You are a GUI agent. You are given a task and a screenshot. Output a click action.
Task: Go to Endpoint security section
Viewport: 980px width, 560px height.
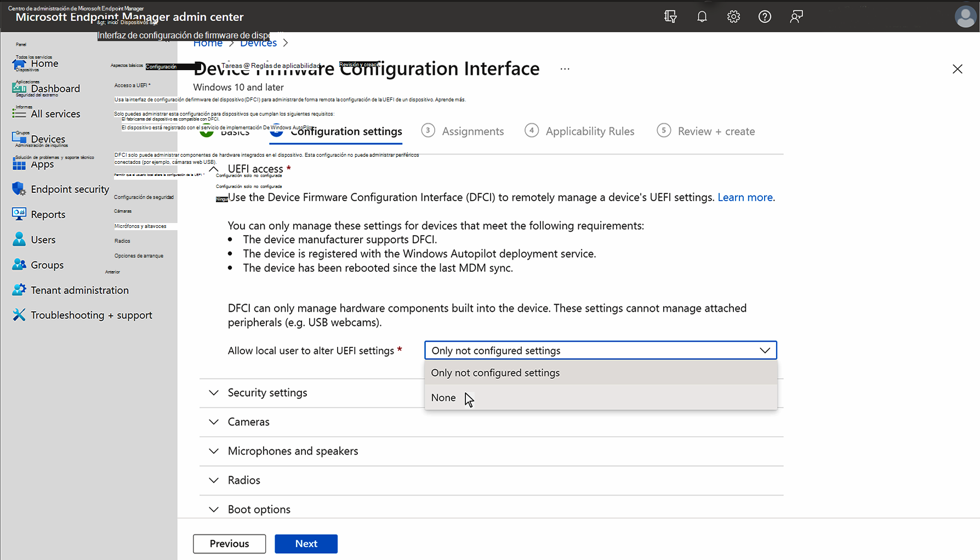pos(69,188)
